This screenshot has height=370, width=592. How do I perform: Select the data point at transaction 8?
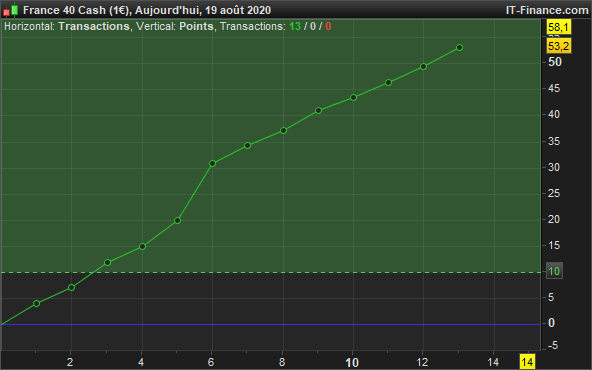(284, 131)
